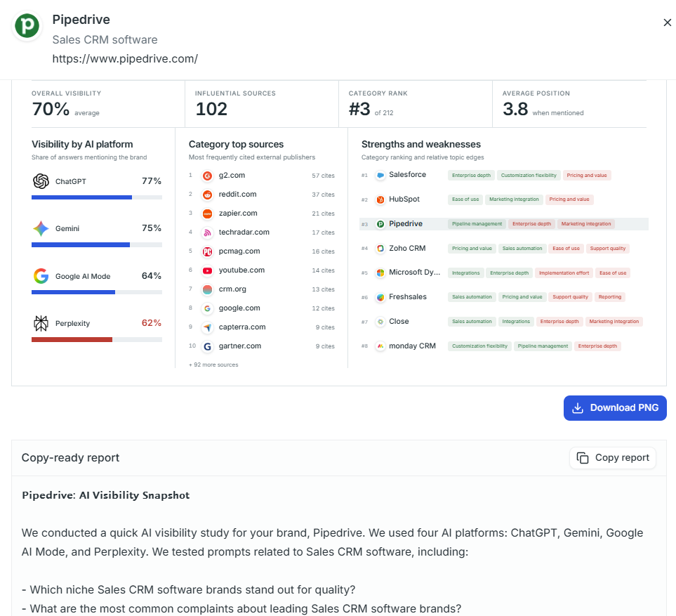The height and width of the screenshot is (616, 676).
Task: Click the zapier.com source icon
Action: click(207, 214)
